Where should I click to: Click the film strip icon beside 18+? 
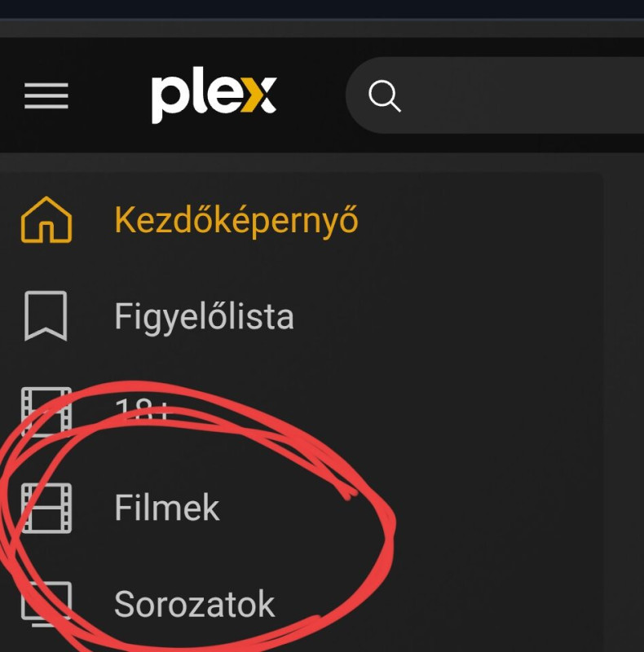[x=46, y=412]
